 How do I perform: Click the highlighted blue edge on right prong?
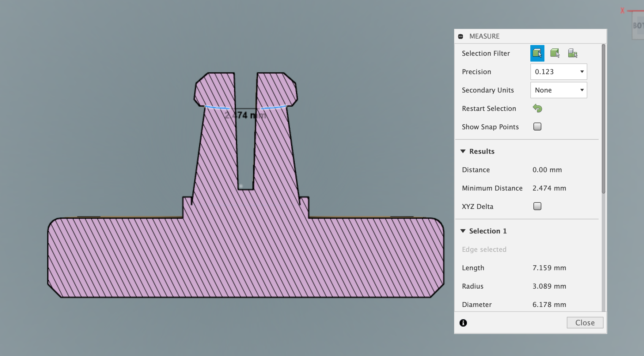[273, 108]
